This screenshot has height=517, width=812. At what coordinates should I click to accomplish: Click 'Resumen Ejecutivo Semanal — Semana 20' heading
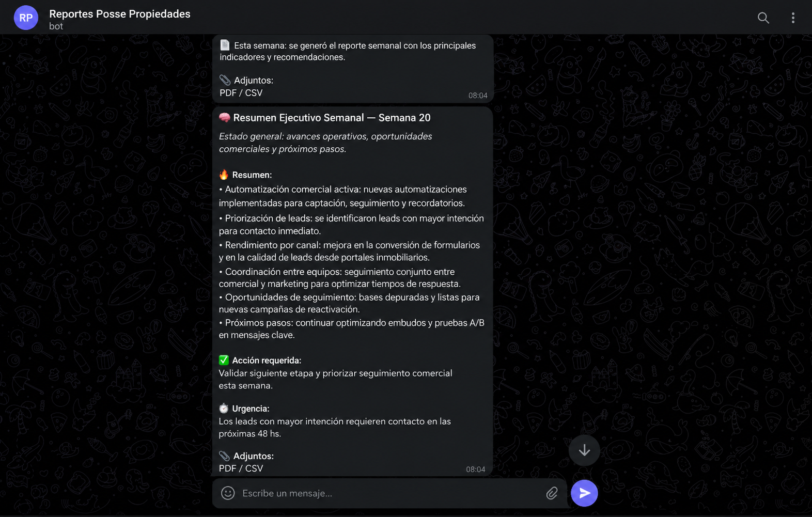click(332, 118)
